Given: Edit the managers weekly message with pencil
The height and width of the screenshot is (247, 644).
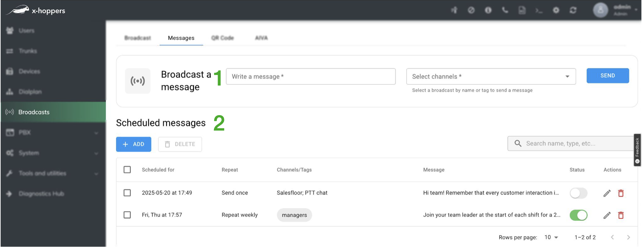Looking at the screenshot, I should [607, 215].
